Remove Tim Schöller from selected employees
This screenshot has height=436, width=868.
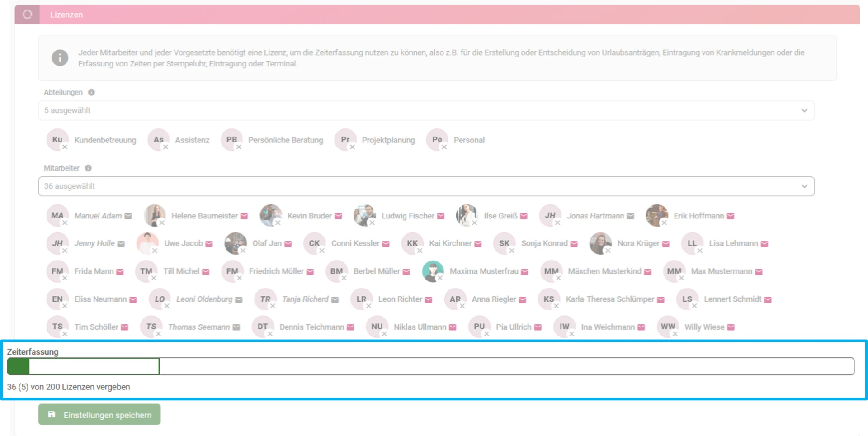coord(65,334)
